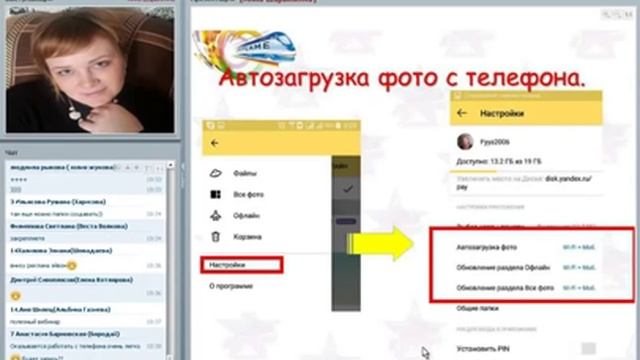Screen dimensions: 640x360
Task: Open the Обновление раздела Офлайн setting
Action: [x=503, y=268]
